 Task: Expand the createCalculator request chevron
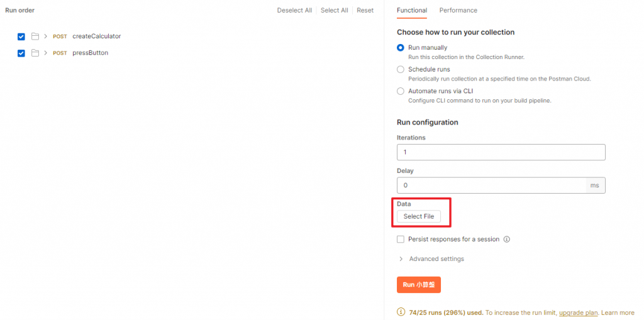(45, 36)
